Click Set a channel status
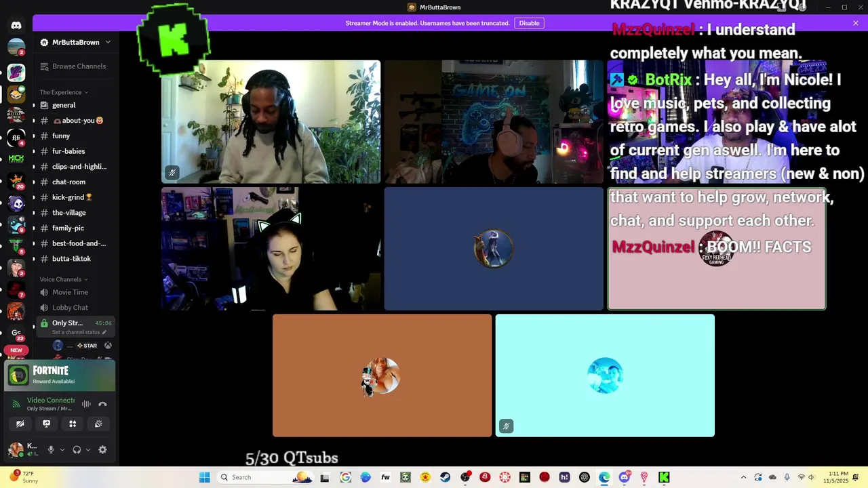This screenshot has width=868, height=488. point(79,332)
